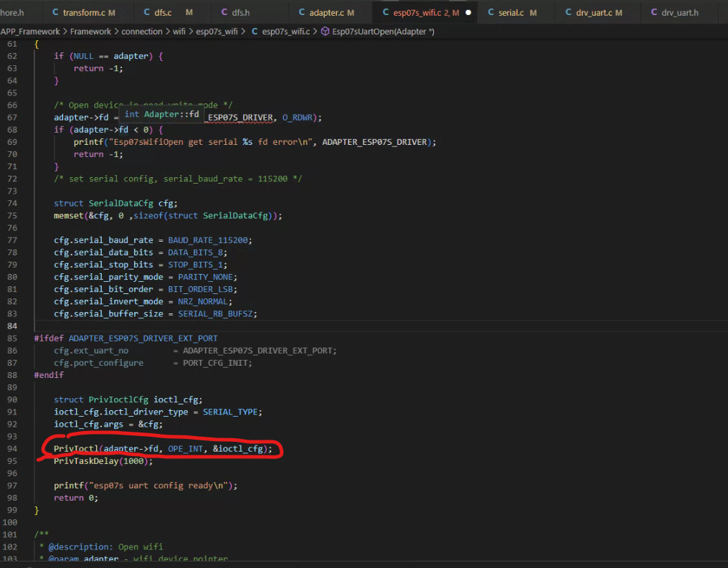Viewport: 728px width, 568px height.
Task: Click the C file icon on dfs.c tab
Action: [147, 12]
